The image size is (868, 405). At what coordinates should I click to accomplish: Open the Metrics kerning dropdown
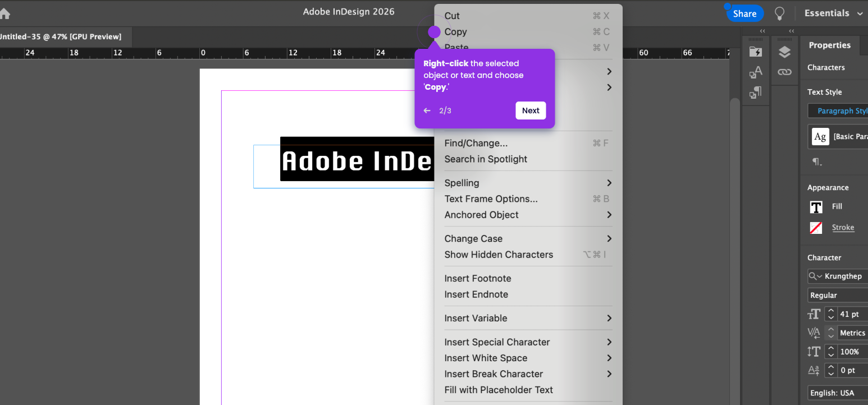(852, 333)
